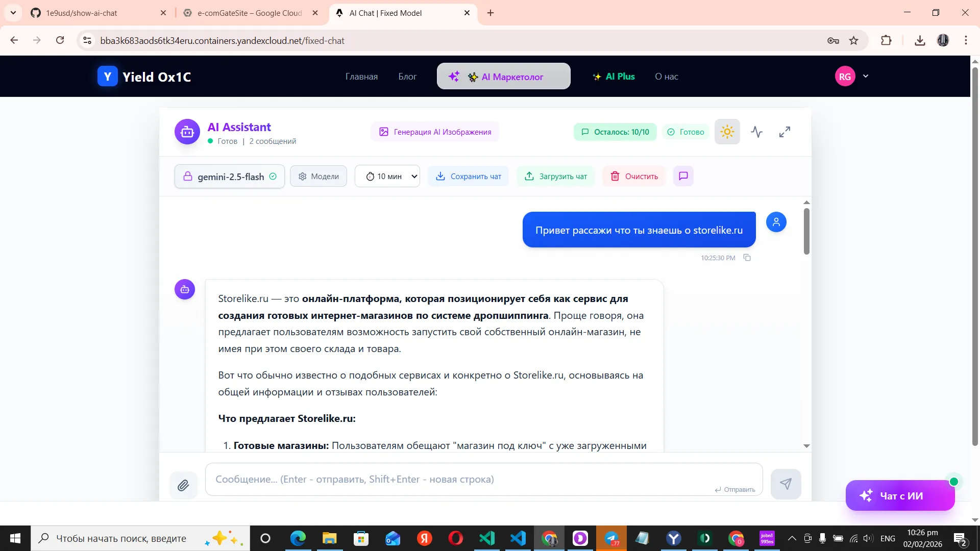Toggle the gemini-2.5-flash model checkmark
Viewport: 980px width, 551px height.
pos(273,177)
